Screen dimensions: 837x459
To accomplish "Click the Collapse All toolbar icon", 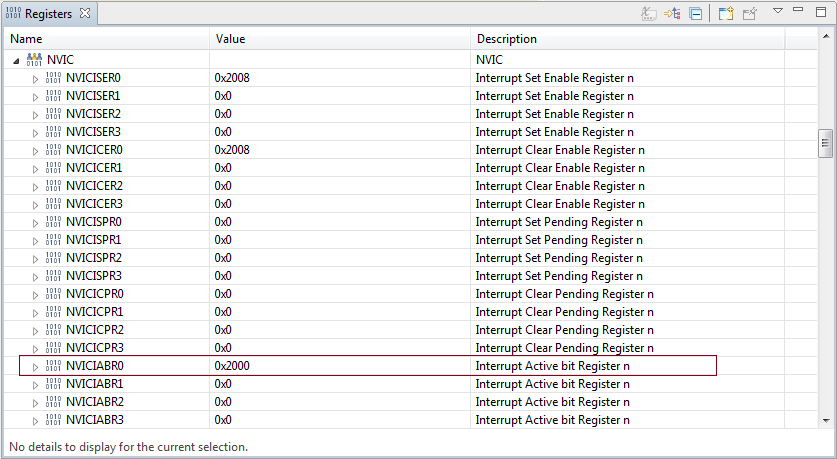I will (x=695, y=14).
